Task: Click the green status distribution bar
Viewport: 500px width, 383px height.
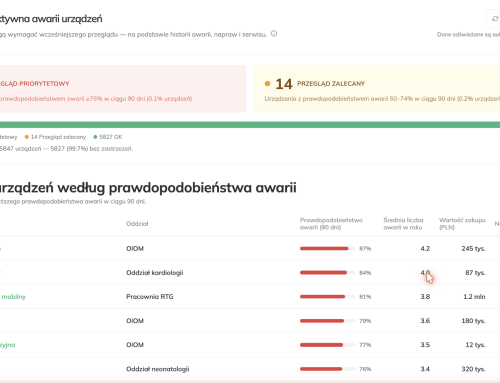Action: click(250, 125)
